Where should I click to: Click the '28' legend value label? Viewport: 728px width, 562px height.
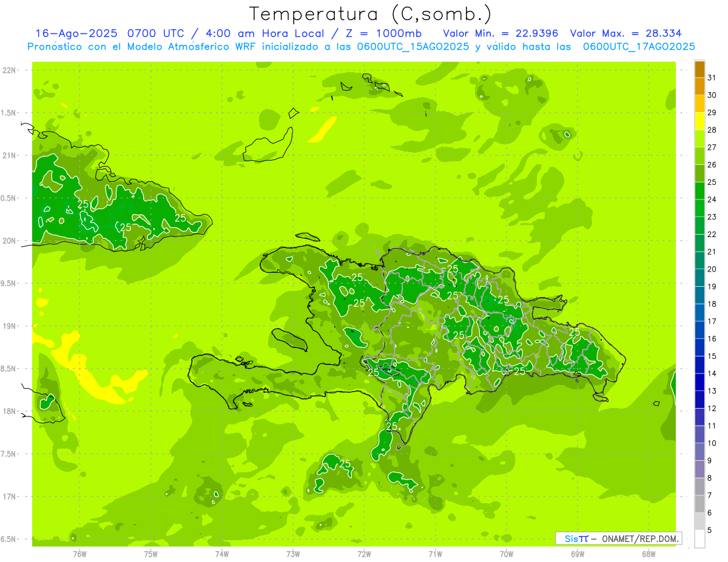[712, 130]
